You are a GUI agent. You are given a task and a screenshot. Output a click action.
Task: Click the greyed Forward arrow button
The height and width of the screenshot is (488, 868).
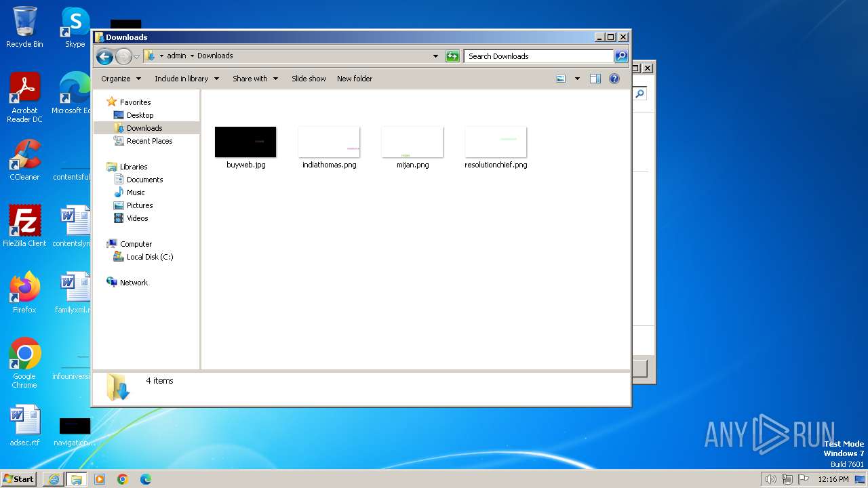[x=123, y=56]
